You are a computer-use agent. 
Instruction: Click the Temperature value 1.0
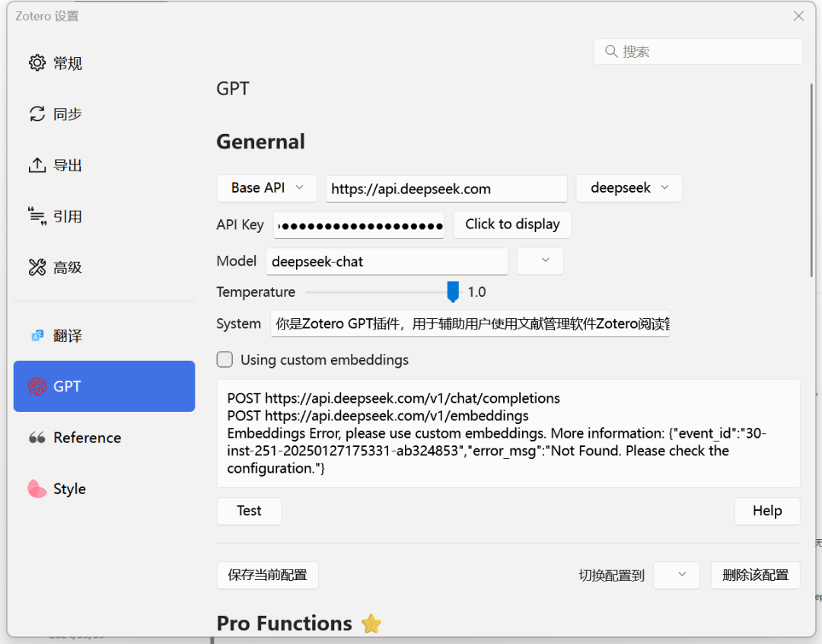476,292
